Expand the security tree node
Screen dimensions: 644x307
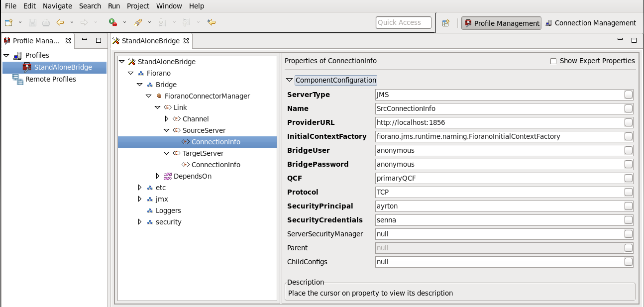coord(140,222)
